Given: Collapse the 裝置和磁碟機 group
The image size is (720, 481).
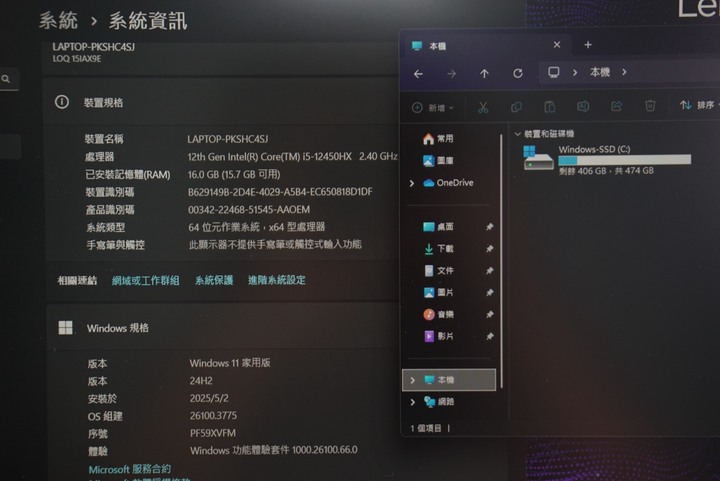Looking at the screenshot, I should [x=518, y=134].
